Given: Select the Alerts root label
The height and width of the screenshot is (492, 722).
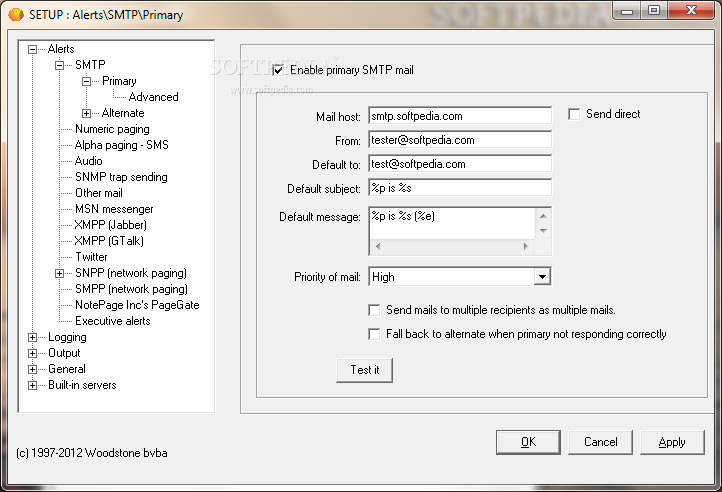Looking at the screenshot, I should click(61, 49).
